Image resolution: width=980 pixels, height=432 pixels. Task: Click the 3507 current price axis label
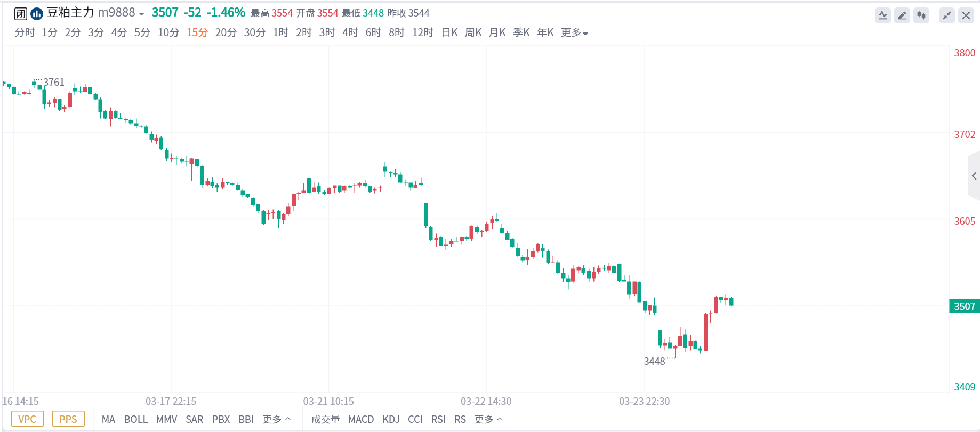(x=964, y=306)
